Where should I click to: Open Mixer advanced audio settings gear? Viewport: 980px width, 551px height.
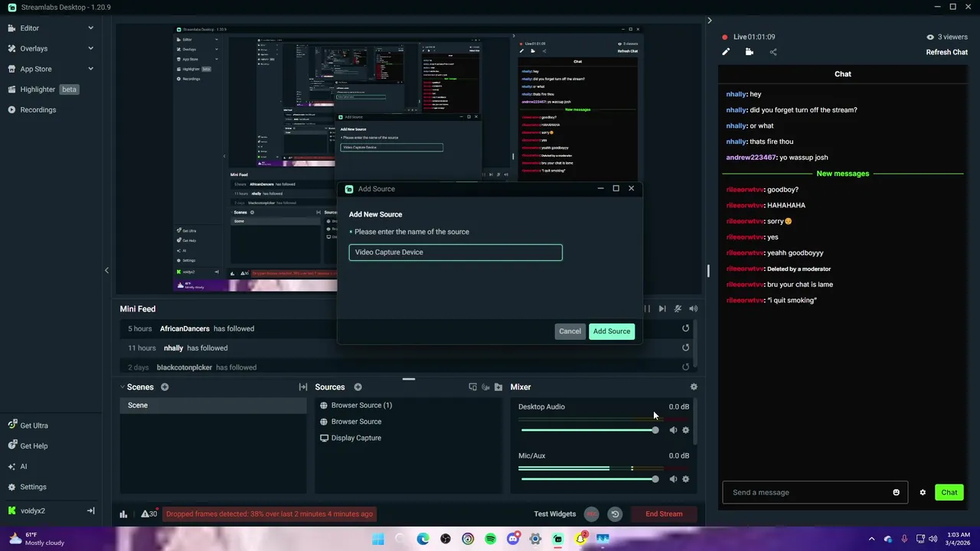[694, 387]
